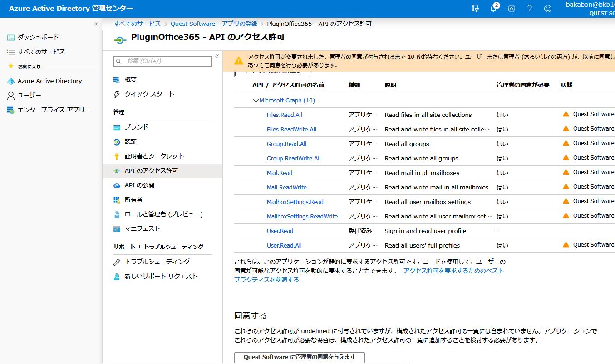Screen dimensions: 615x364
Task: Click the Authentication (認証) icon
Action: pyautogui.click(x=117, y=142)
